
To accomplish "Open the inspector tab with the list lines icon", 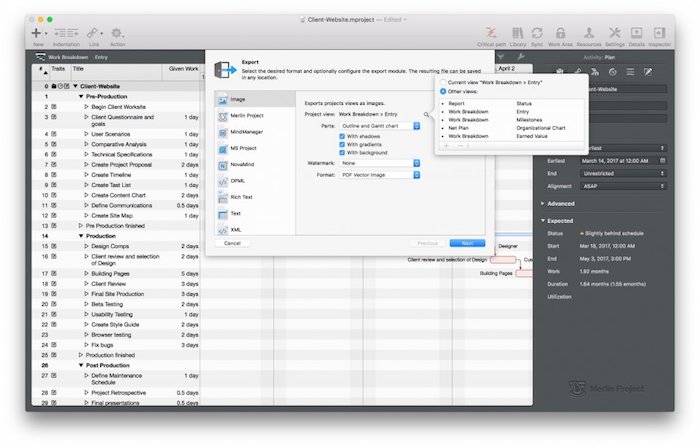I will pos(630,72).
